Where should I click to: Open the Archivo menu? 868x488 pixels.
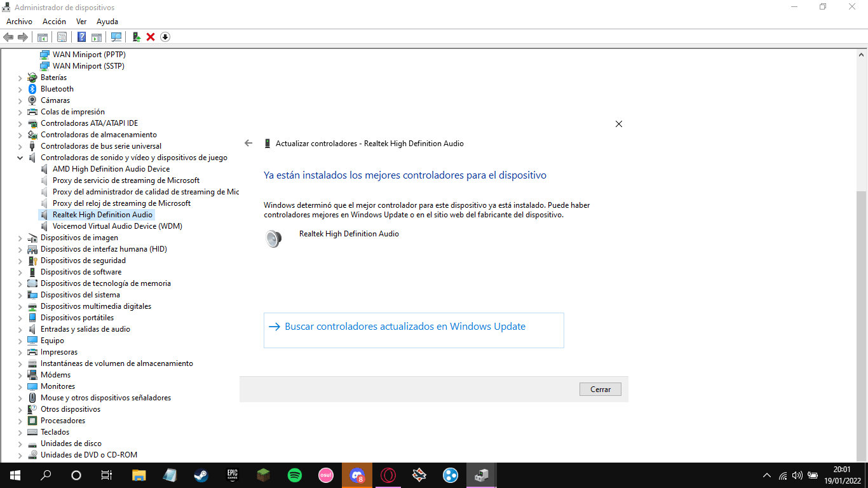(x=19, y=22)
